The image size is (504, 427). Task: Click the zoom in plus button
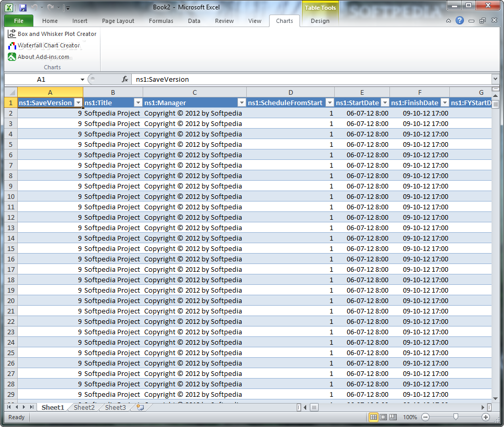pyautogui.click(x=486, y=417)
